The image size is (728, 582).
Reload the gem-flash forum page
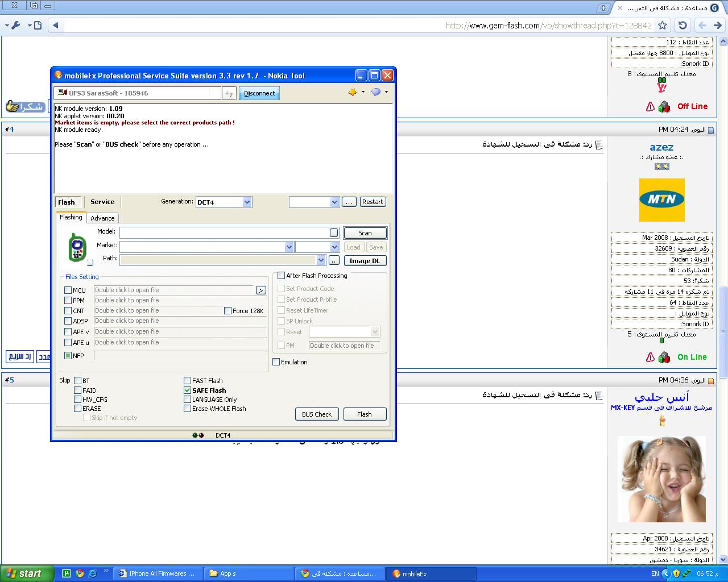click(x=682, y=25)
